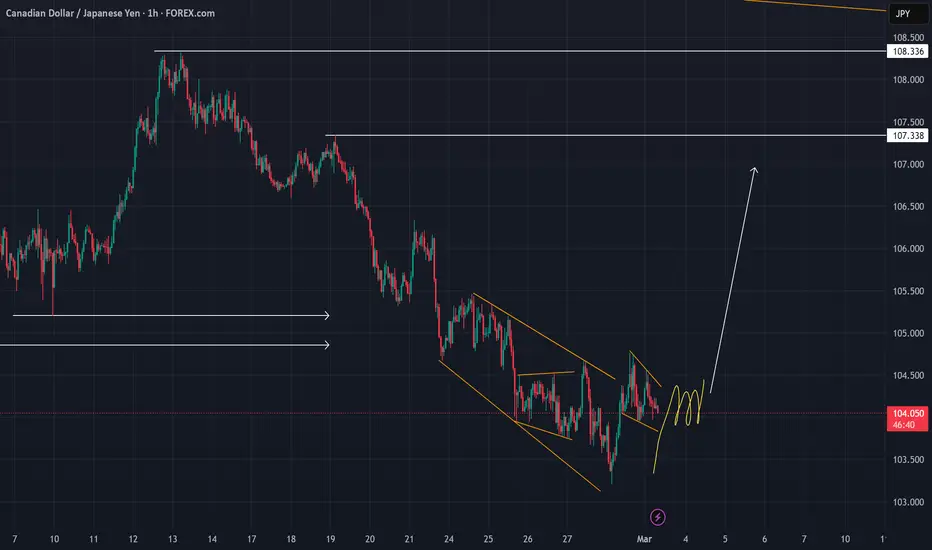
Task: Click the 107.500 price axis value
Action: pyautogui.click(x=908, y=122)
